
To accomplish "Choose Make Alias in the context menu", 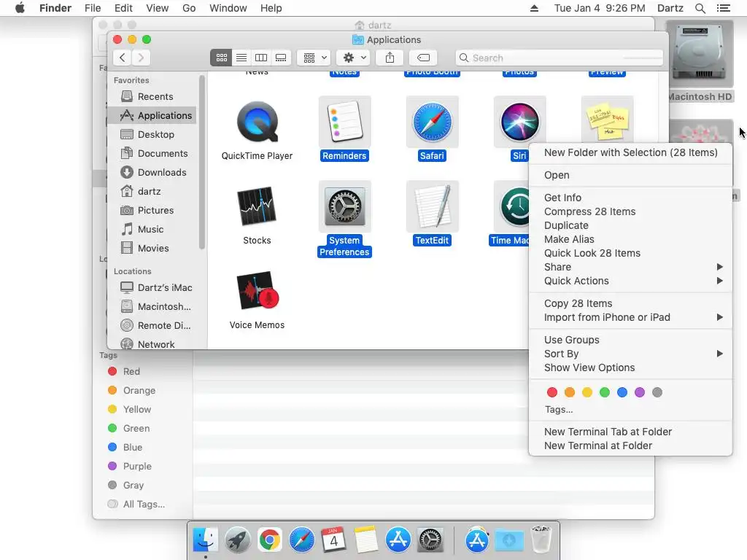I will 631,239.
